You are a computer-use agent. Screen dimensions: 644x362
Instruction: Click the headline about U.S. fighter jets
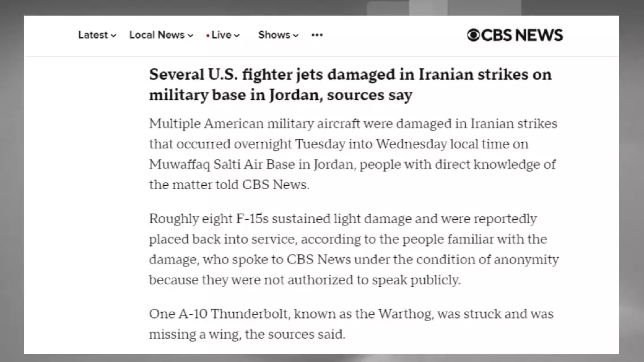coord(350,85)
